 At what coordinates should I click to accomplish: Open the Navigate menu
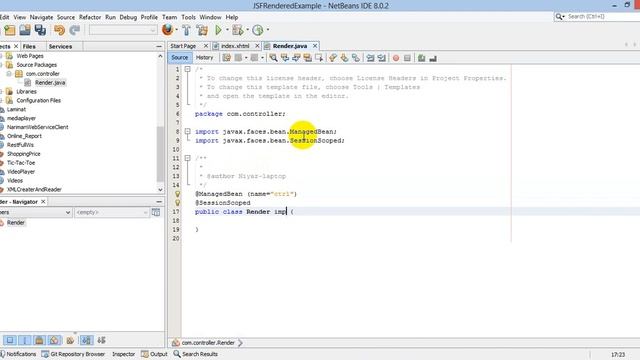[x=41, y=17]
